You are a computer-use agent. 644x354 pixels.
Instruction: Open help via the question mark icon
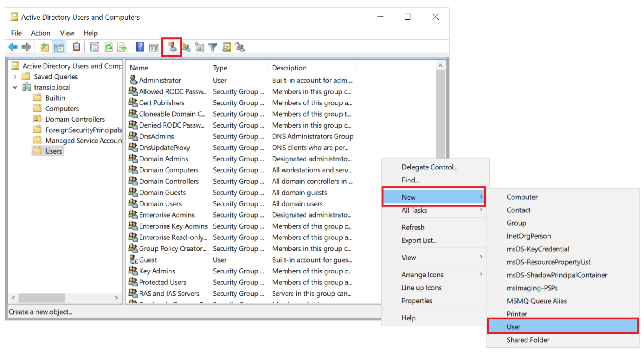140,47
